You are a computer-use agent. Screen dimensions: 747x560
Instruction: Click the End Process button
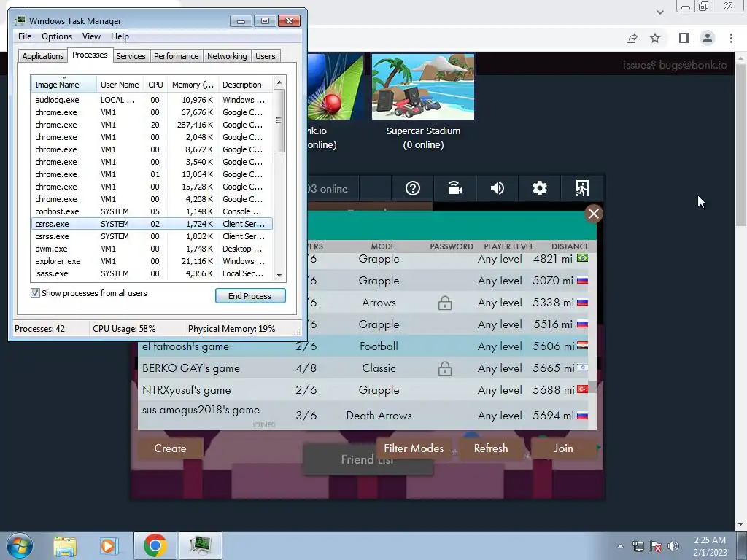pos(250,296)
